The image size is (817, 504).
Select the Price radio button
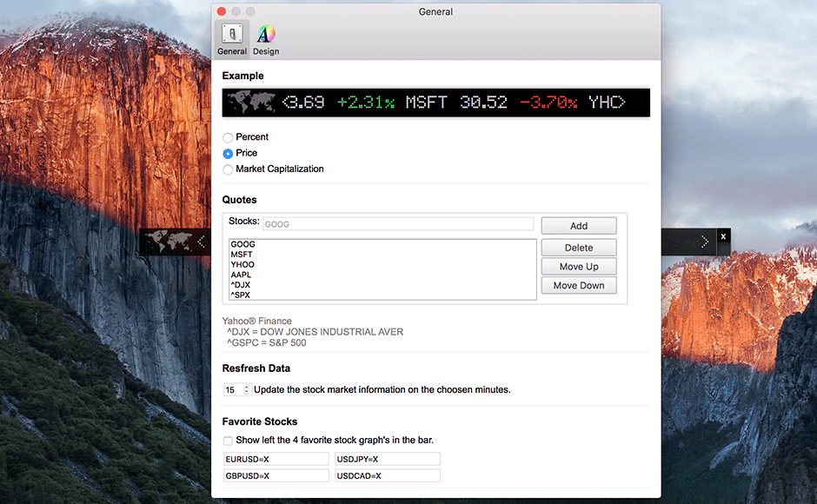(228, 153)
